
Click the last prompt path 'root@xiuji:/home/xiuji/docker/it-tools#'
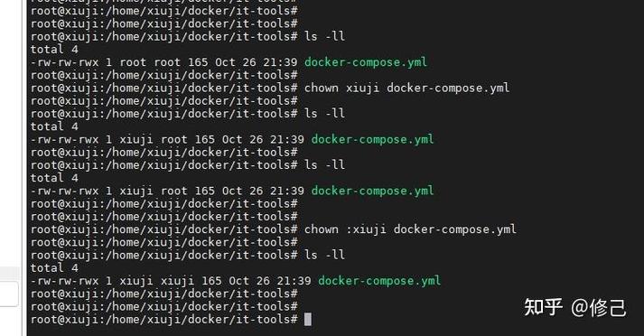pos(163,319)
